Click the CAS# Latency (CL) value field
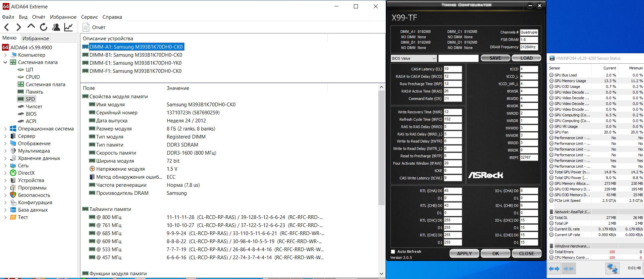Viewport: 644px width, 279px height. (453, 69)
